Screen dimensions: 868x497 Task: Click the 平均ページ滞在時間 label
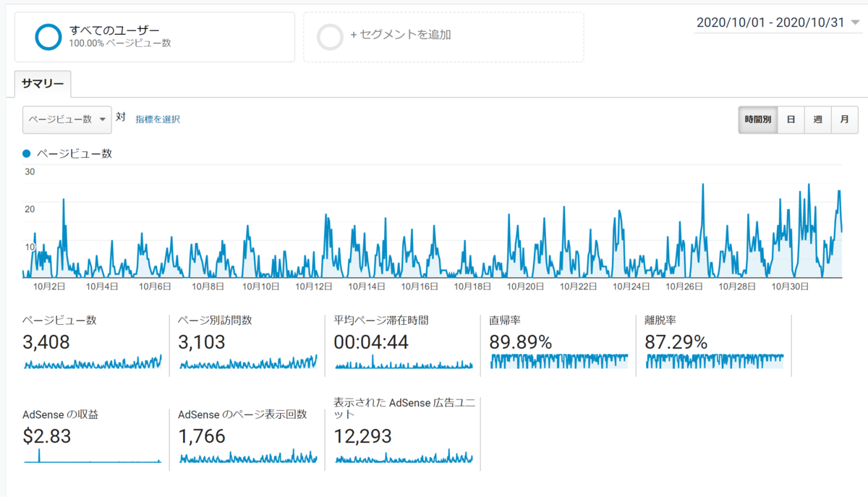tap(381, 320)
